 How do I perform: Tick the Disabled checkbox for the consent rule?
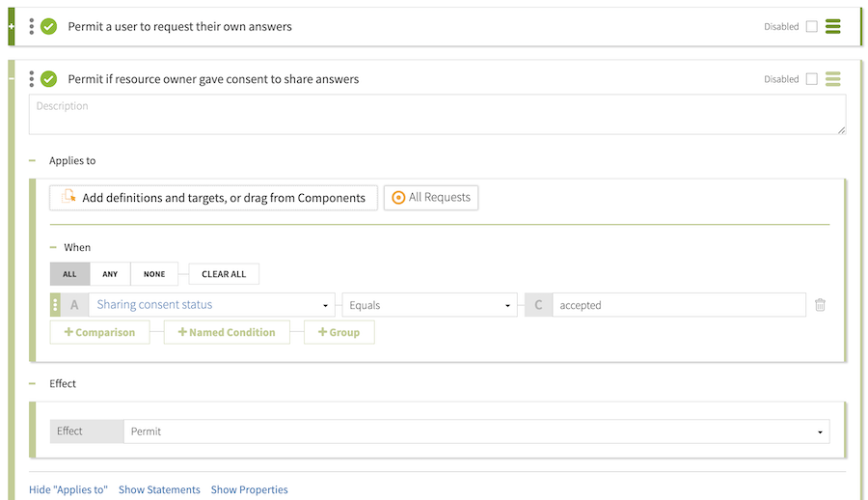[x=811, y=79]
